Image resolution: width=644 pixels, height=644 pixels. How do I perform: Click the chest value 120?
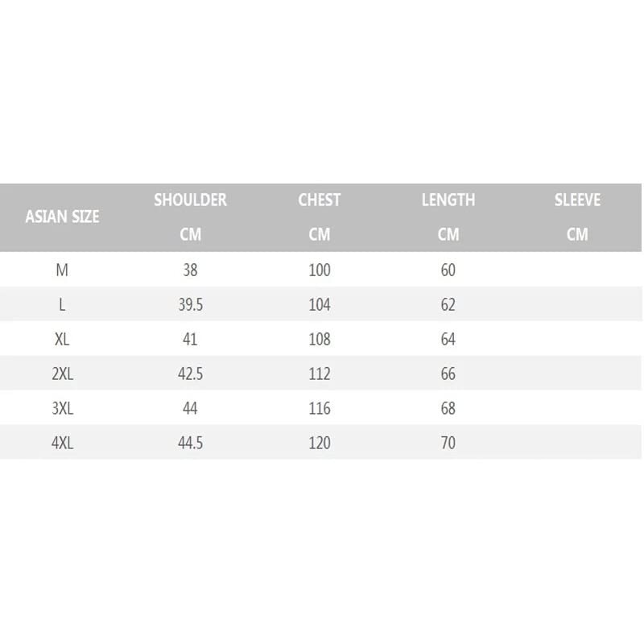tap(320, 444)
